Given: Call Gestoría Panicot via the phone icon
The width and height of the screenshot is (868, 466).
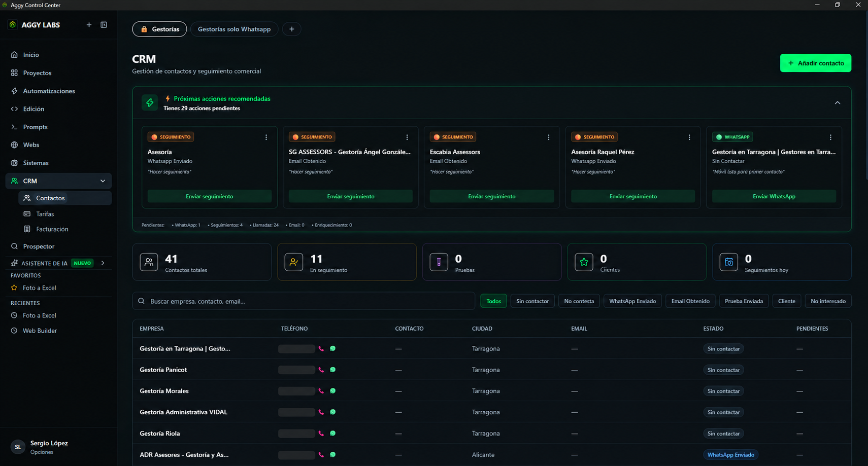Looking at the screenshot, I should (321, 370).
